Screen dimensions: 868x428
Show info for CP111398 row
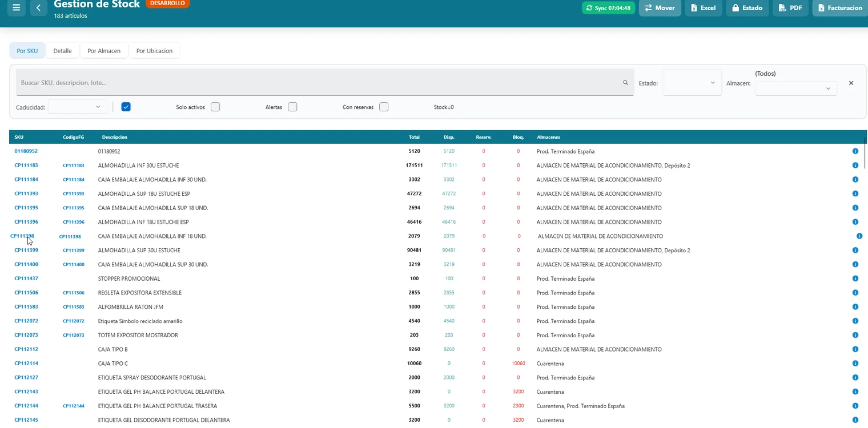click(859, 236)
